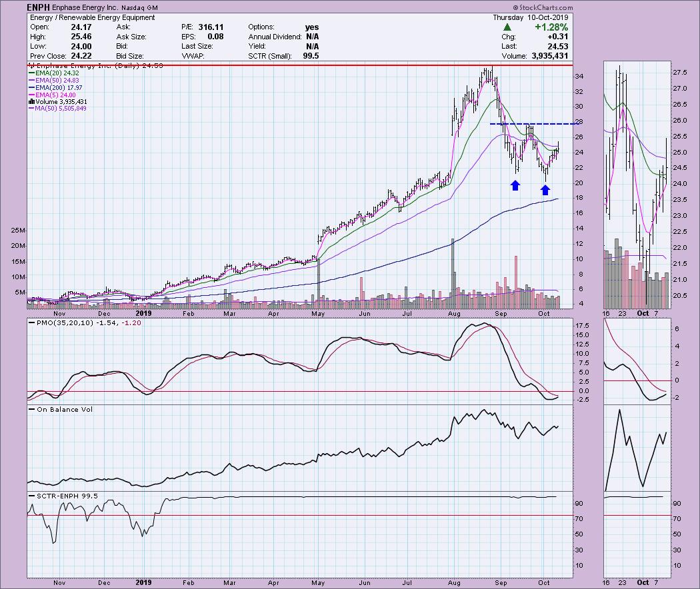Click the EMA(200) 17.97 legend entry
Screen dimensions: 700x589
coord(56,88)
